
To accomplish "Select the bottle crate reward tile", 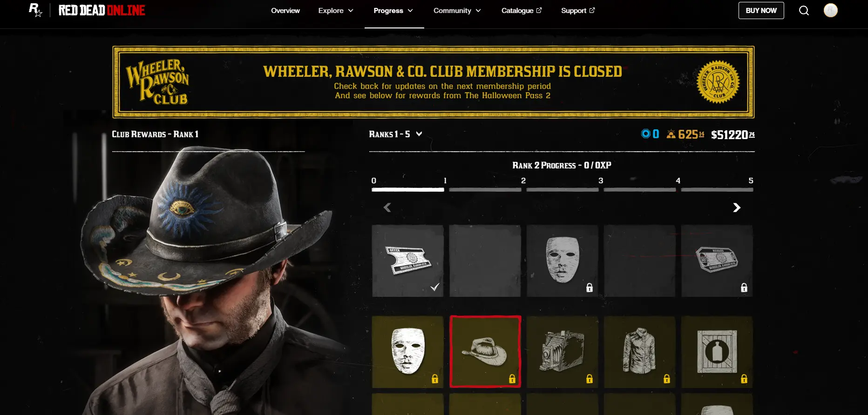I will click(x=717, y=352).
